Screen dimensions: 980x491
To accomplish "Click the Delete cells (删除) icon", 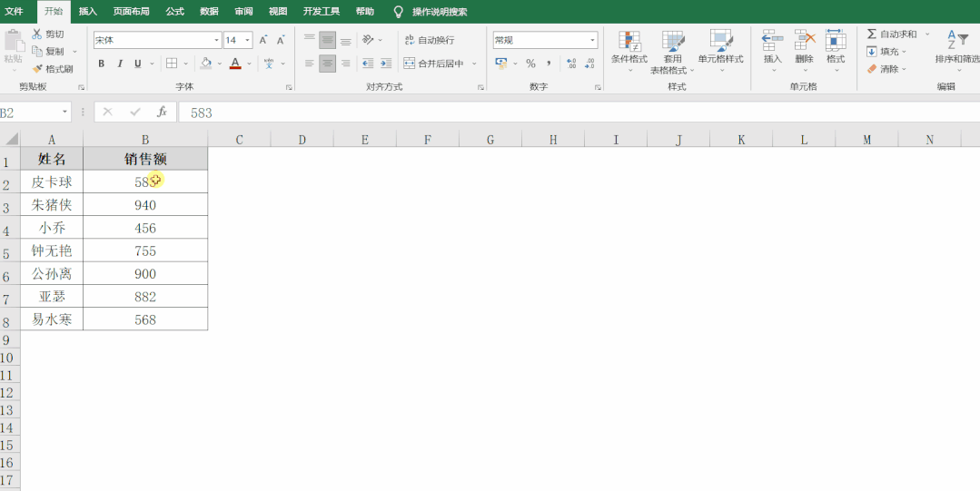I will coord(805,40).
